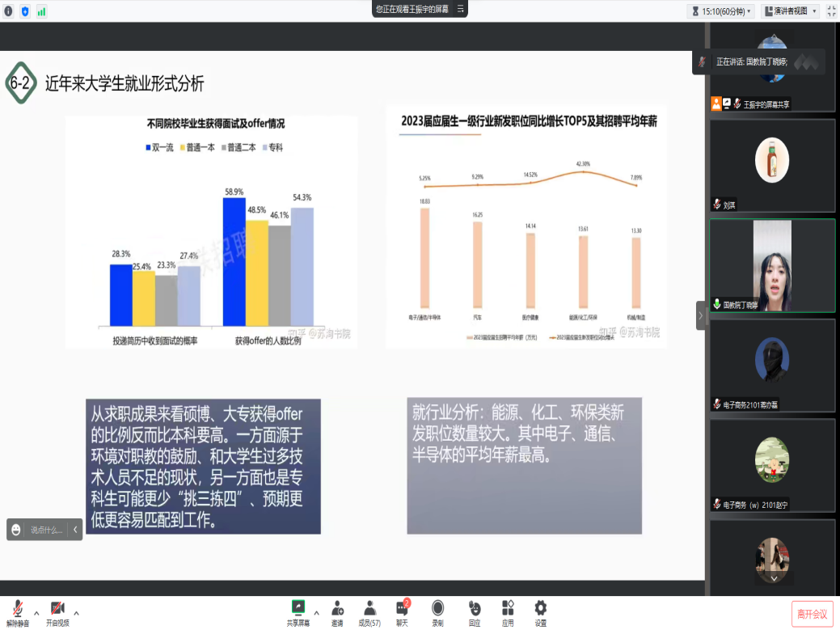Check the network signal status icon
840x630 pixels.
pos(41,11)
